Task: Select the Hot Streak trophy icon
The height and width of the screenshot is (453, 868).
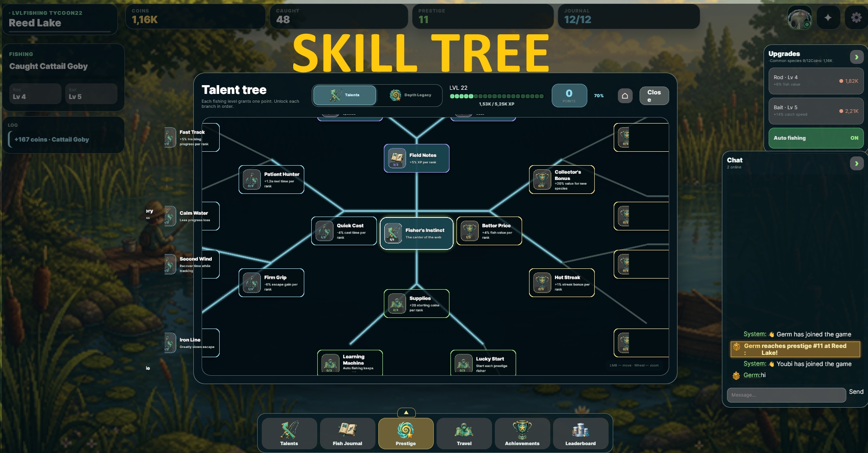Action: (542, 282)
